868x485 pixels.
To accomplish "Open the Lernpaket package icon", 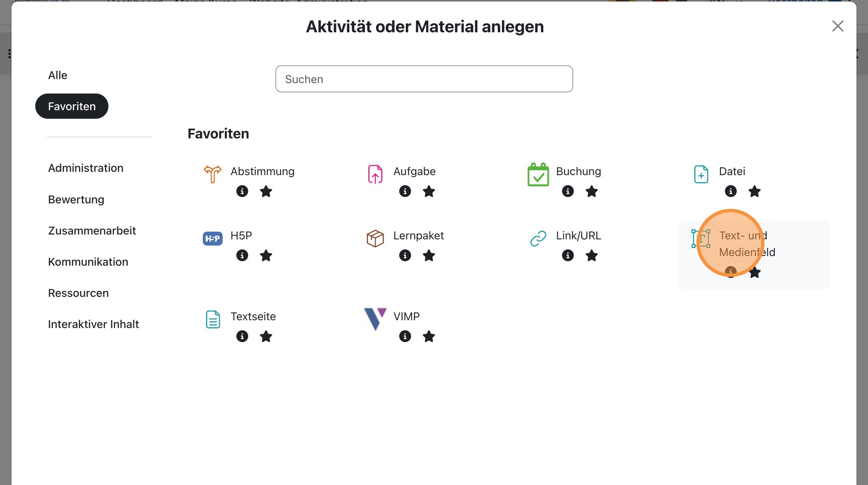I will (x=375, y=238).
